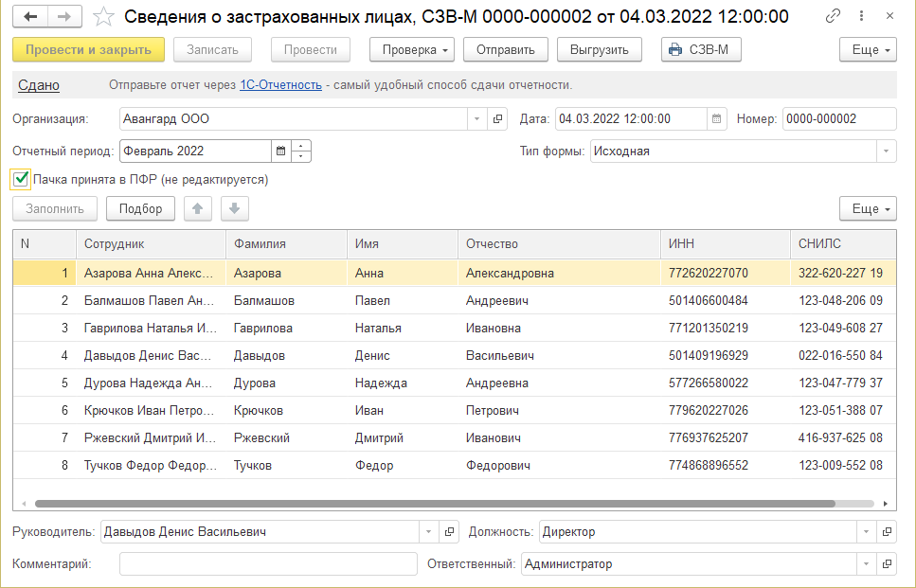Click into the Комментарий input field
916x588 pixels.
point(268,564)
